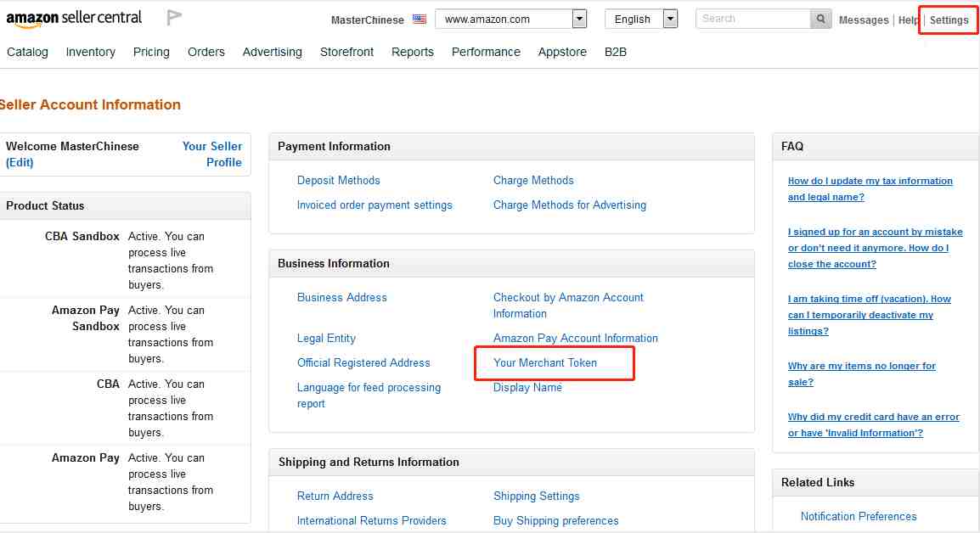Click the gray flag icon
Image resolution: width=980 pixels, height=533 pixels.
coord(174,18)
